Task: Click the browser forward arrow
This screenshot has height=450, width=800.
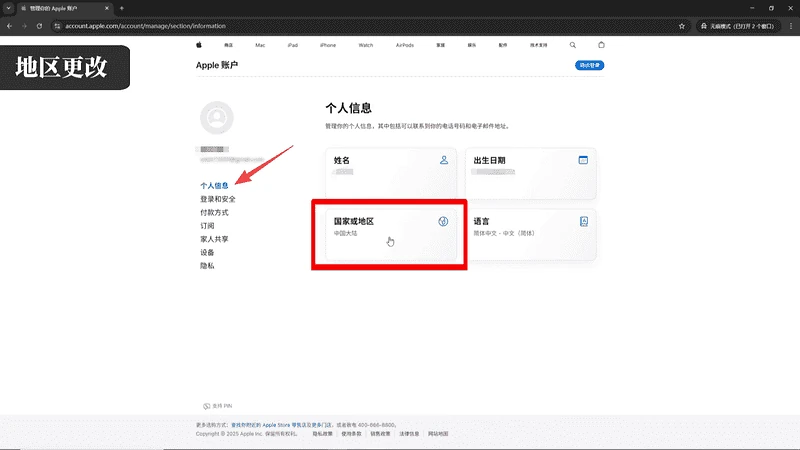Action: point(24,26)
